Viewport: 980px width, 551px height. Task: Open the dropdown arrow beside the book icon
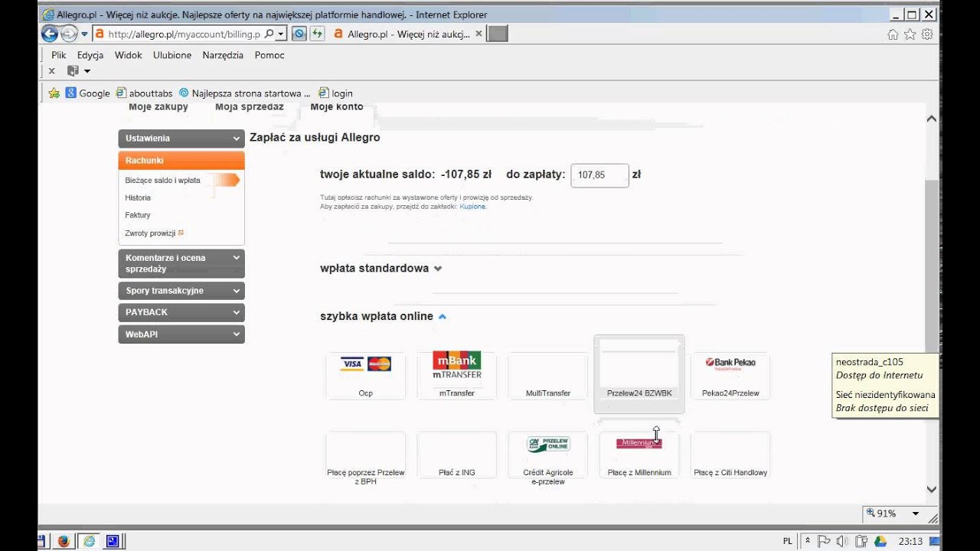click(x=87, y=71)
